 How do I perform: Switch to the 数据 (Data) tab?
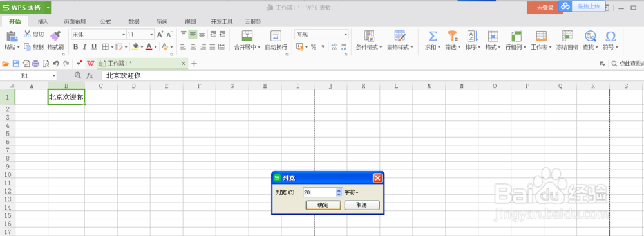[x=134, y=21]
